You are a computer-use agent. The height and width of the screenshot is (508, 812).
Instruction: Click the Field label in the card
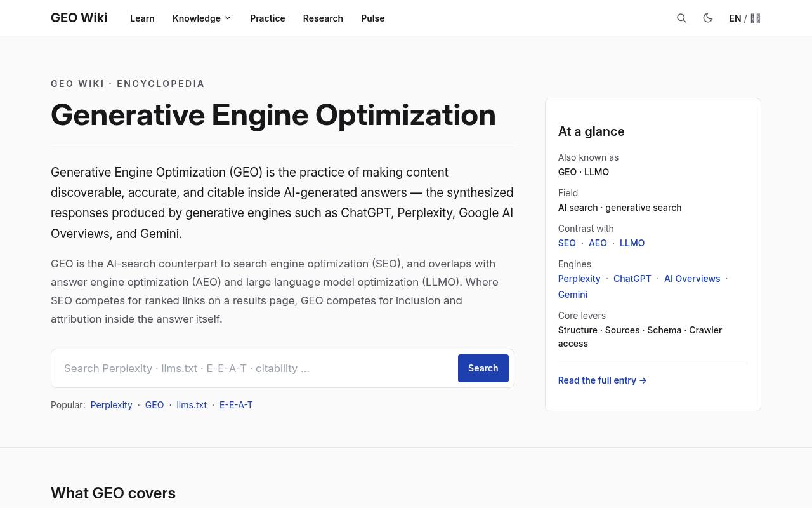(x=568, y=193)
